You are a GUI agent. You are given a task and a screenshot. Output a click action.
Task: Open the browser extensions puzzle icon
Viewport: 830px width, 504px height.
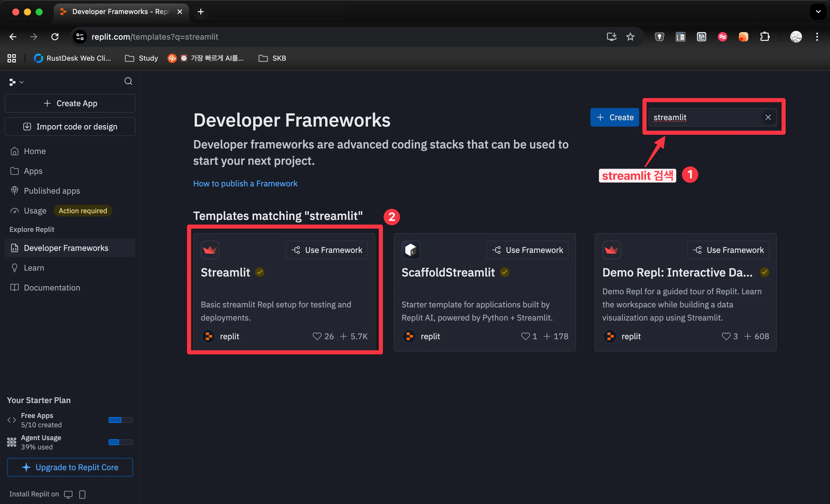coord(765,37)
